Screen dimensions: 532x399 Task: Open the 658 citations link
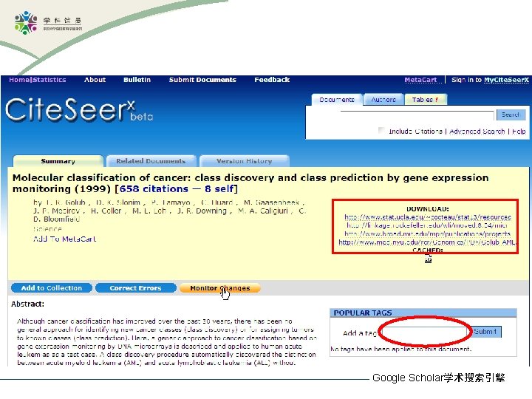coord(154,189)
